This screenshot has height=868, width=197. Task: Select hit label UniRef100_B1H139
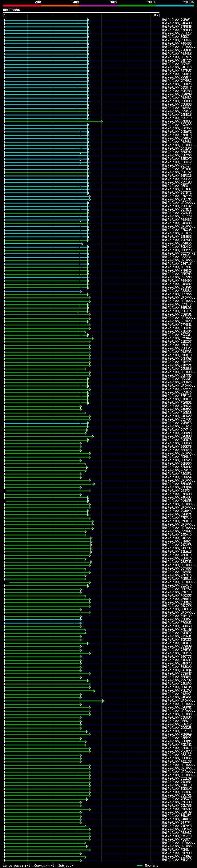pyautogui.click(x=177, y=616)
